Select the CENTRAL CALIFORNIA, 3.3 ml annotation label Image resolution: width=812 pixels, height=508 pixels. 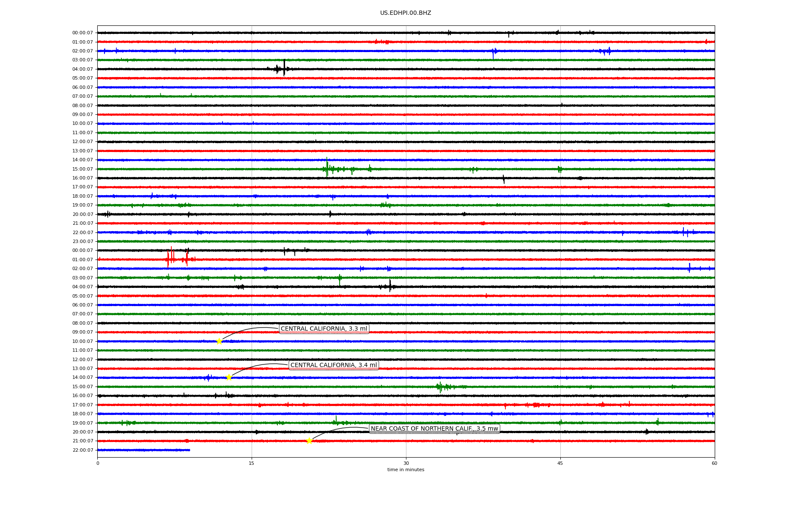[324, 329]
